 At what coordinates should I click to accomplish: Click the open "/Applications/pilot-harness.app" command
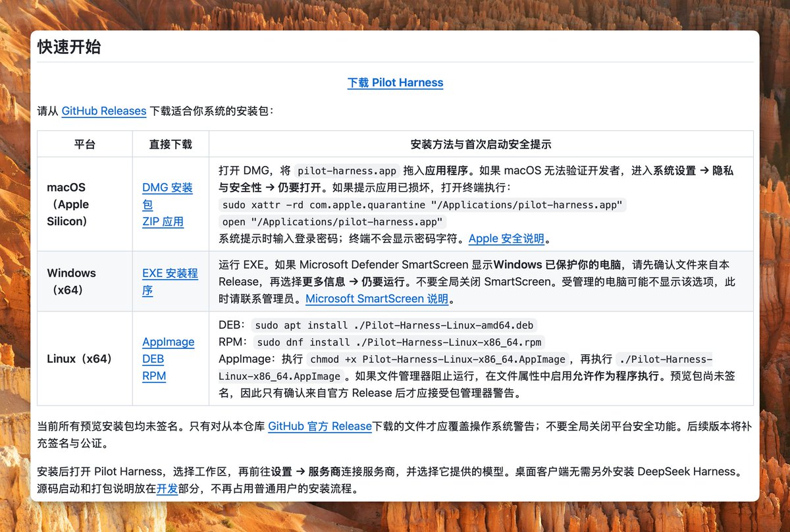(334, 222)
